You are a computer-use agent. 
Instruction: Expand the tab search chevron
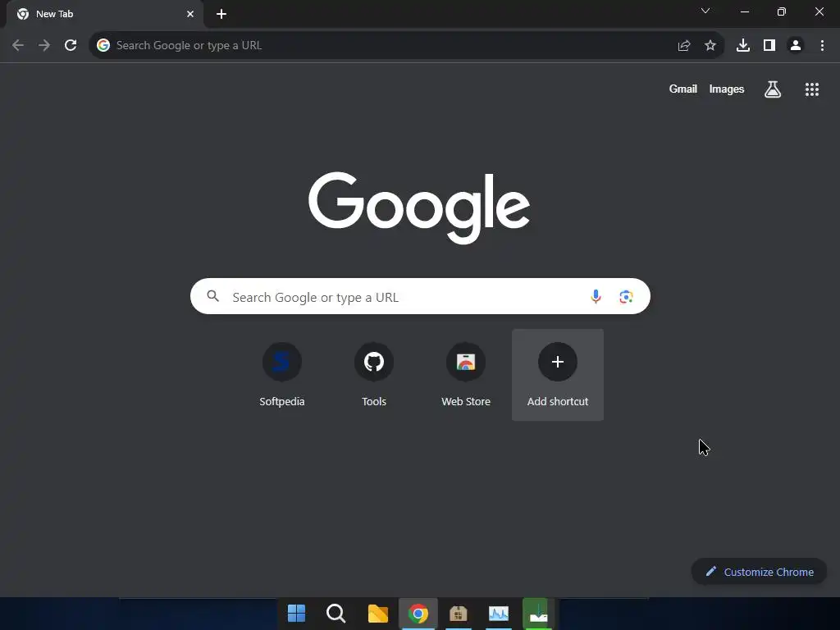[x=705, y=11]
